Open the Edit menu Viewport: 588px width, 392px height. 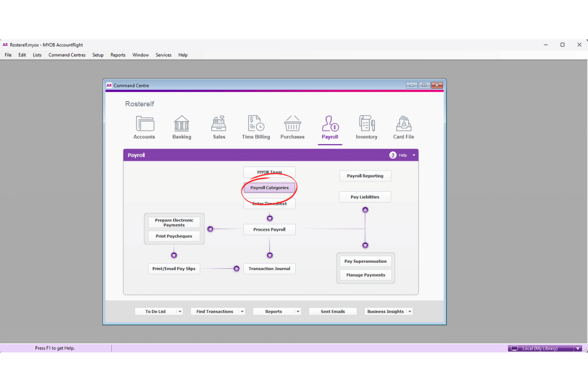pos(22,55)
